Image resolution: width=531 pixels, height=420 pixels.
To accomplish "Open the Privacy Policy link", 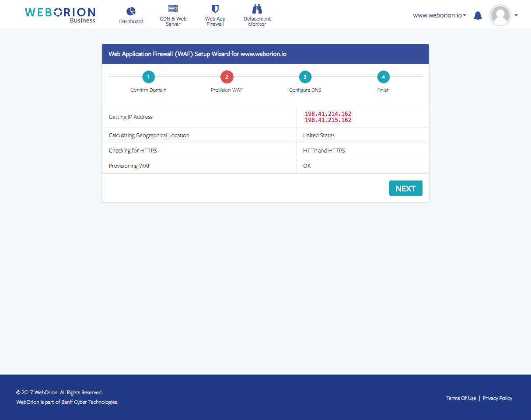I will click(497, 398).
